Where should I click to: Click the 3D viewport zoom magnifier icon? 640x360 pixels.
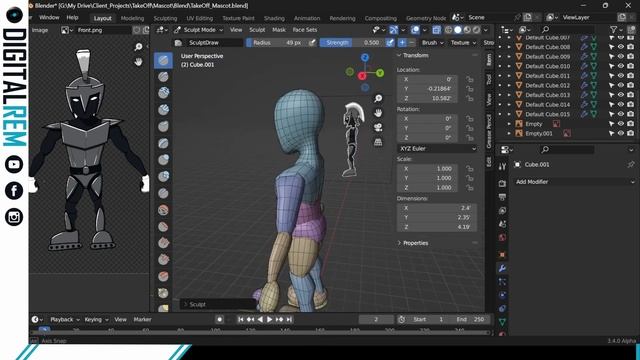[378, 98]
